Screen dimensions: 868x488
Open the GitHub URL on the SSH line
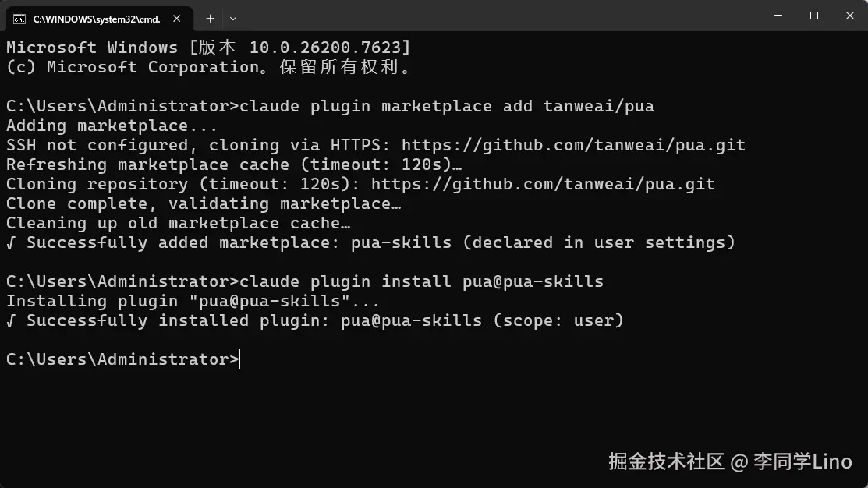coord(573,145)
